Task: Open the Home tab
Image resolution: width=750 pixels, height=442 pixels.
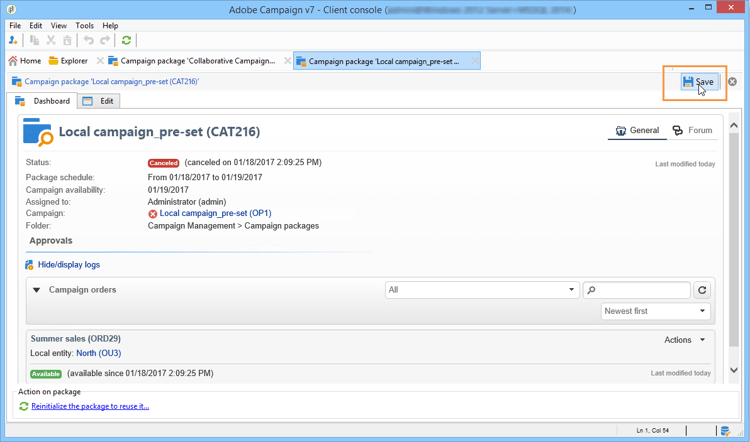Action: [25, 61]
